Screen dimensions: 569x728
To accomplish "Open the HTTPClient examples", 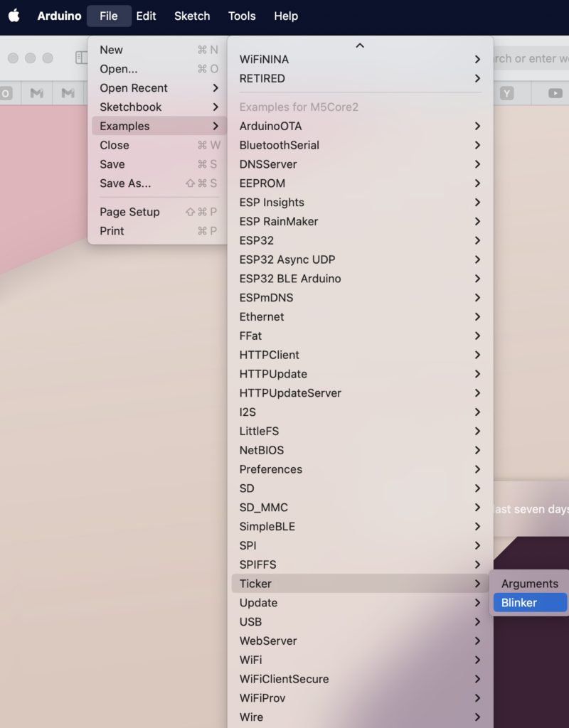I will 360,354.
